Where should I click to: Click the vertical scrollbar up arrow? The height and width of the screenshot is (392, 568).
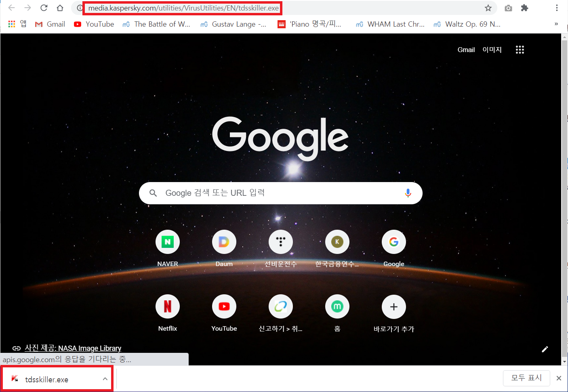coord(564,38)
